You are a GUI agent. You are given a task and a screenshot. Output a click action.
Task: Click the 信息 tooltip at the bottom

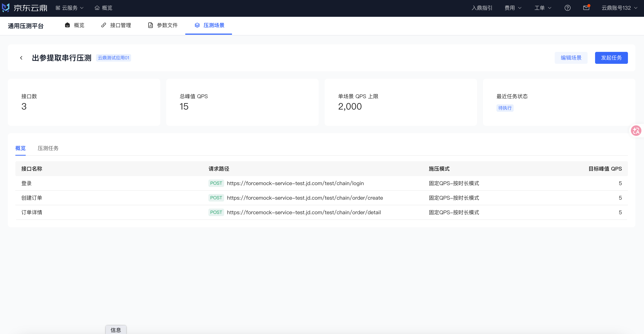116,330
